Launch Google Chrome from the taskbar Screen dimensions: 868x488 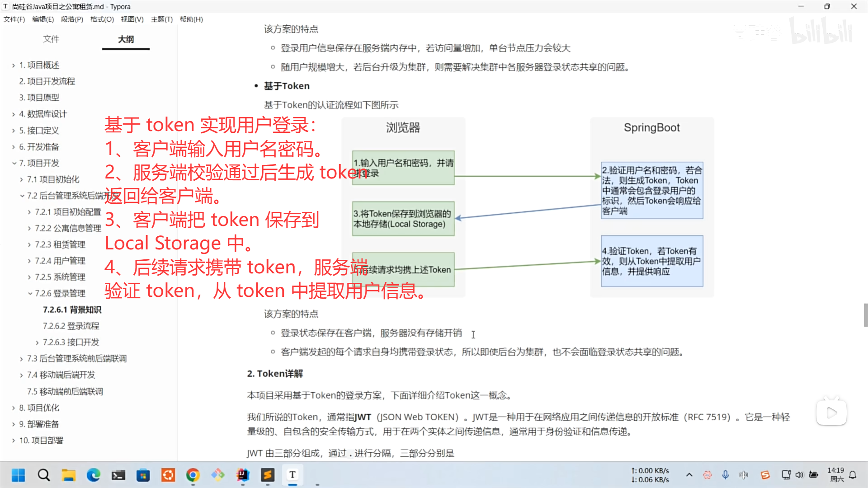tap(193, 475)
